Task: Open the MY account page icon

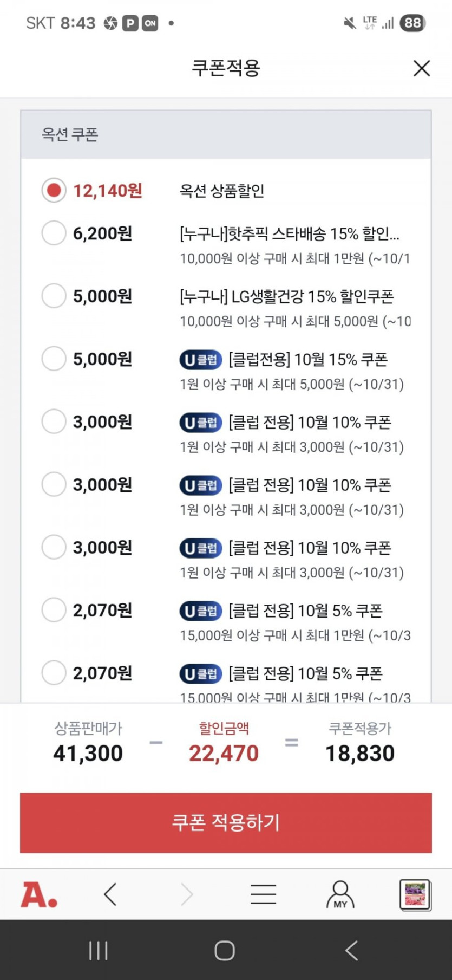Action: click(340, 894)
